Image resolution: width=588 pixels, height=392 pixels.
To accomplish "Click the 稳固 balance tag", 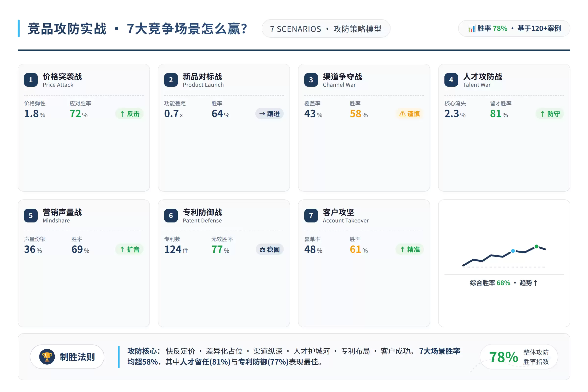I will pyautogui.click(x=270, y=249).
